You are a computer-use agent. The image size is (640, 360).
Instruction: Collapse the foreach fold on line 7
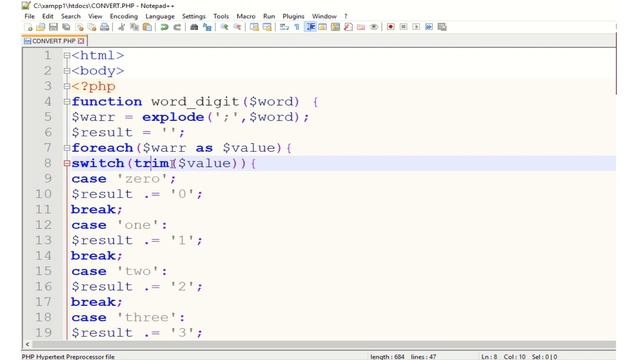click(67, 148)
